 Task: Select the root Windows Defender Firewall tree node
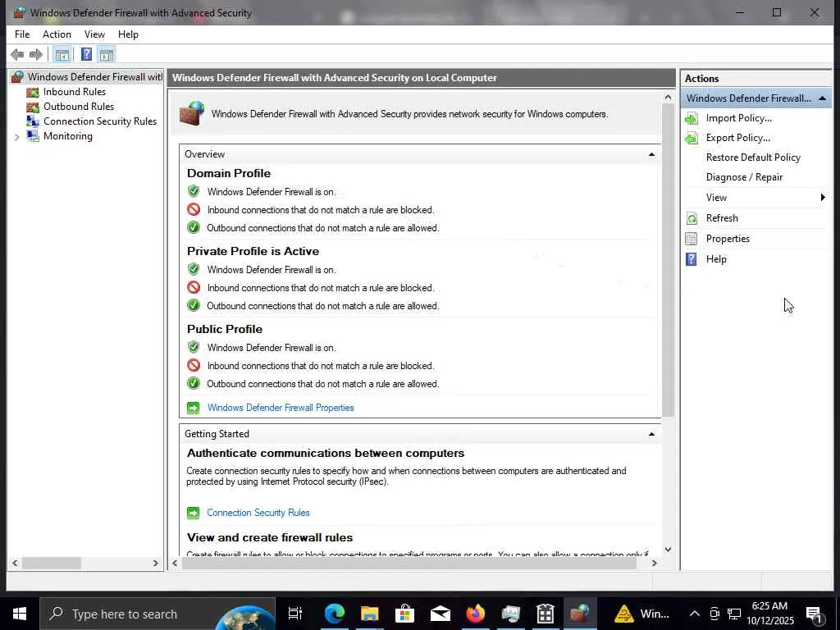(95, 76)
